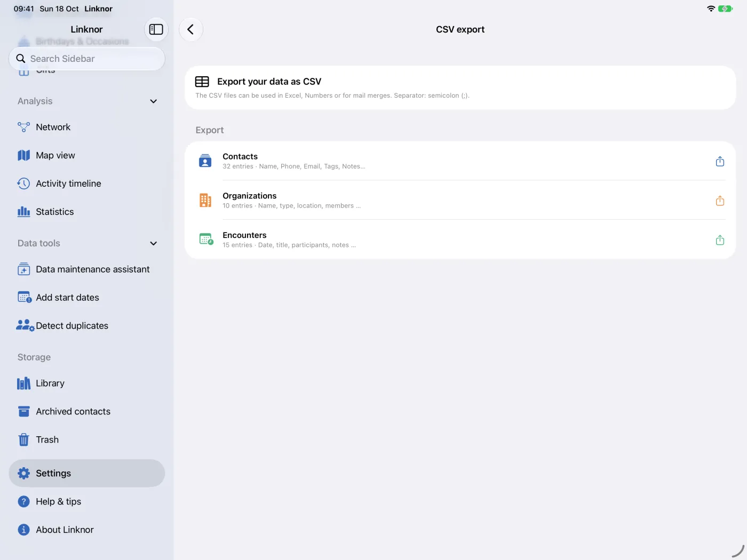The image size is (747, 560).
Task: Click the Add start dates icon
Action: click(x=25, y=298)
